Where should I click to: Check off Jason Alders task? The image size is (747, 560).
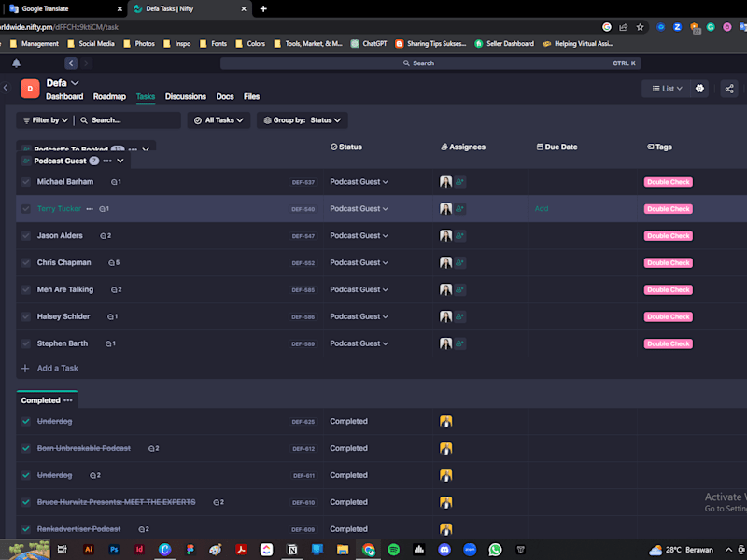[x=26, y=236]
